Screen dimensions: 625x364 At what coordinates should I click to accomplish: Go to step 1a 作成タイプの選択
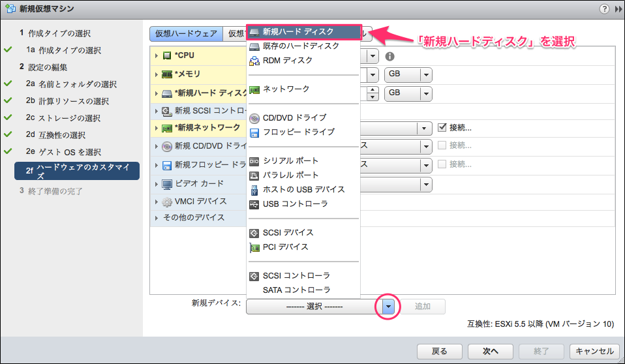[x=63, y=50]
